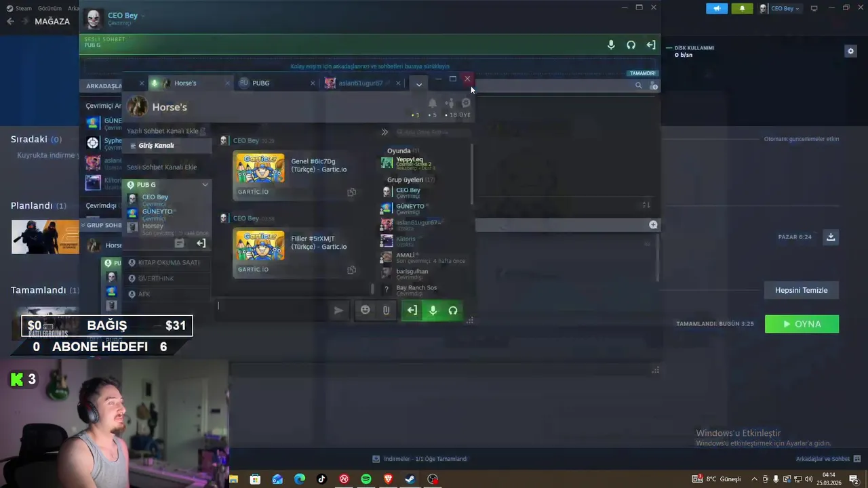Mute microphone in the chat input toolbar
The height and width of the screenshot is (488, 868).
point(433,310)
